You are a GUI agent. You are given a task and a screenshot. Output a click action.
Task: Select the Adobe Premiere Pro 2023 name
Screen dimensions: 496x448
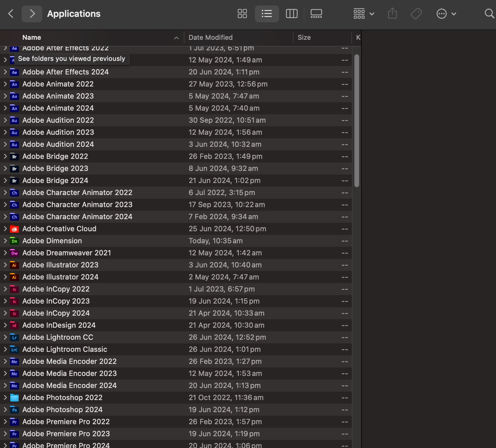(x=66, y=434)
